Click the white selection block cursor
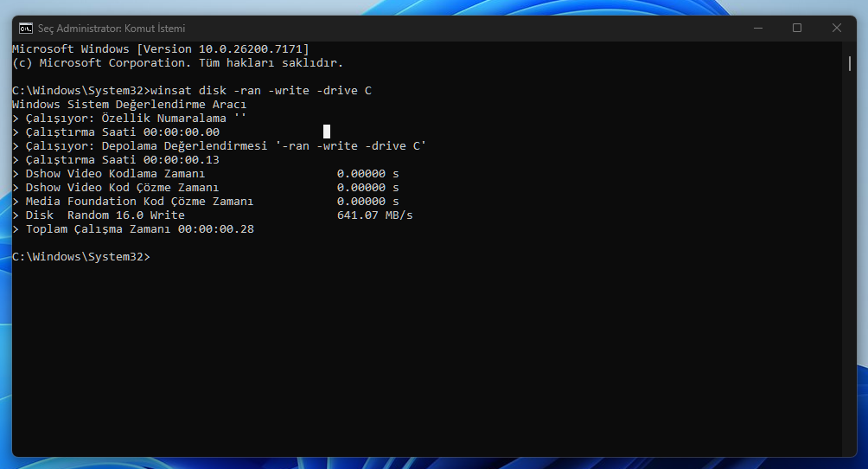 tap(327, 132)
